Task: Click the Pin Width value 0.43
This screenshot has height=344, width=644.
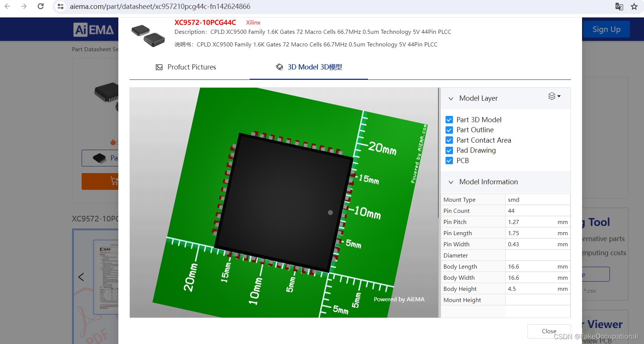Action: point(513,244)
